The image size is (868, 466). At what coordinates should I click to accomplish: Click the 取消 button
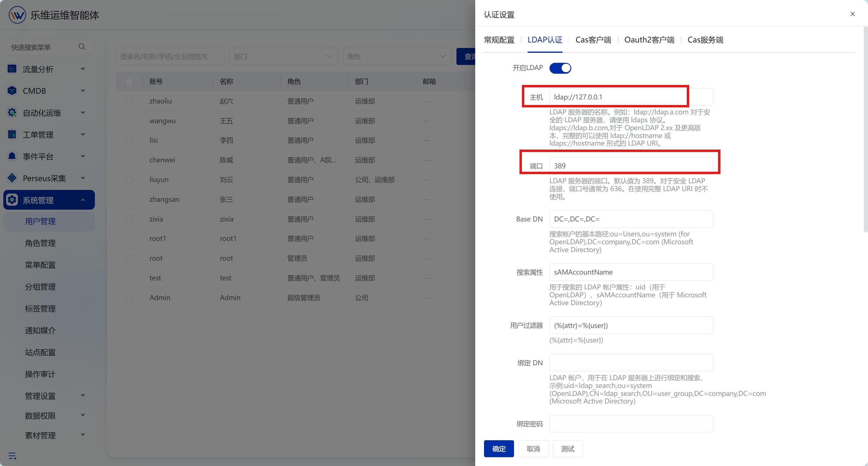533,449
